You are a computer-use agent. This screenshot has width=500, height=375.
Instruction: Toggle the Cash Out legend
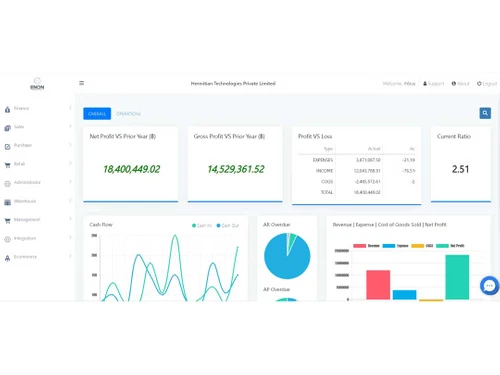228,226
